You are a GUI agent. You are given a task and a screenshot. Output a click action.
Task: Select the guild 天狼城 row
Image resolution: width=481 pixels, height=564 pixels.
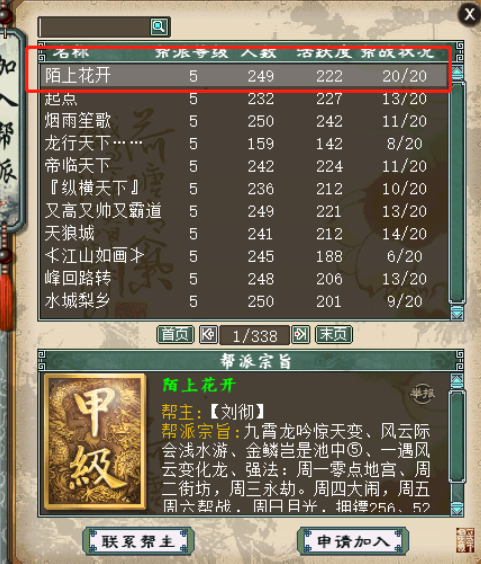tap(244, 234)
